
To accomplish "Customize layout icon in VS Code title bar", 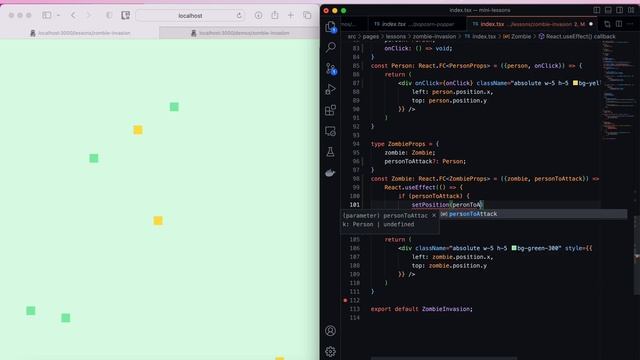I will click(x=631, y=10).
